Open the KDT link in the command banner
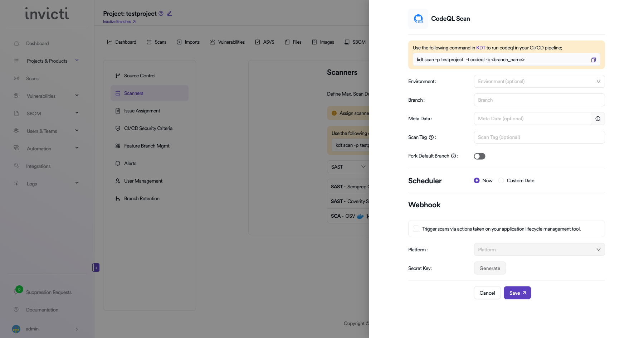Image resolution: width=644 pixels, height=338 pixels. point(480,48)
